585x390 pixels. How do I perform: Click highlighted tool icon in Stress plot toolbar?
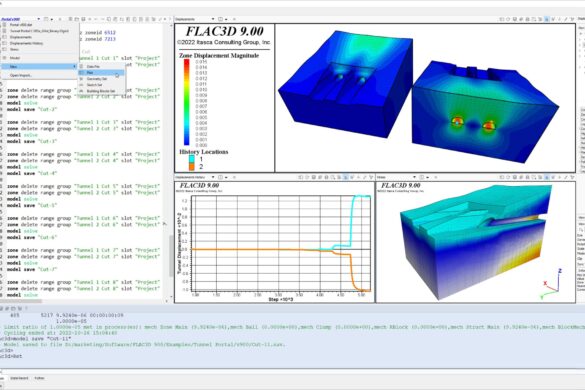pos(547,177)
